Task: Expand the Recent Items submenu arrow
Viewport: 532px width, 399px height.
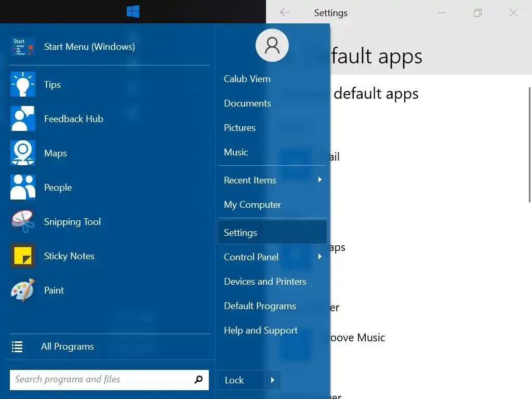Action: [x=320, y=180]
